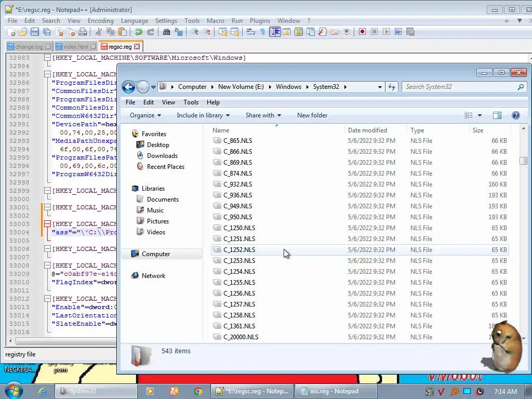Close the regsc.reg tab
The image size is (532, 399).
[x=137, y=46]
